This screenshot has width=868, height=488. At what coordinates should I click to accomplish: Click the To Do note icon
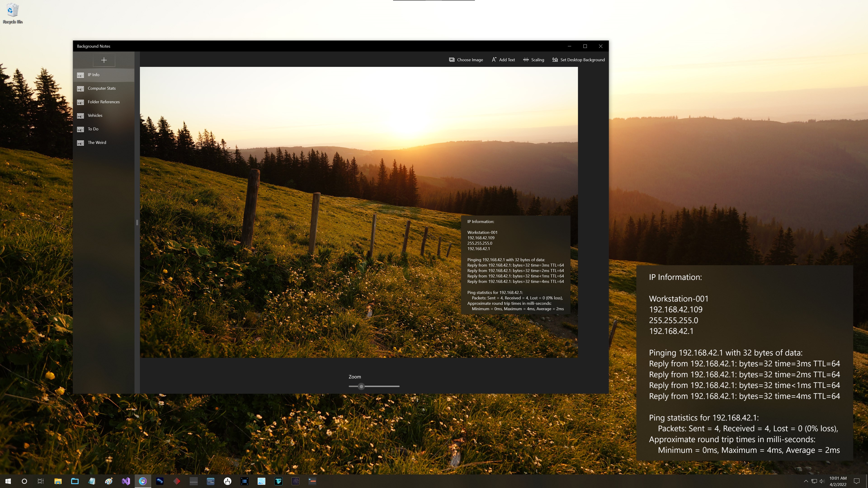click(x=80, y=129)
